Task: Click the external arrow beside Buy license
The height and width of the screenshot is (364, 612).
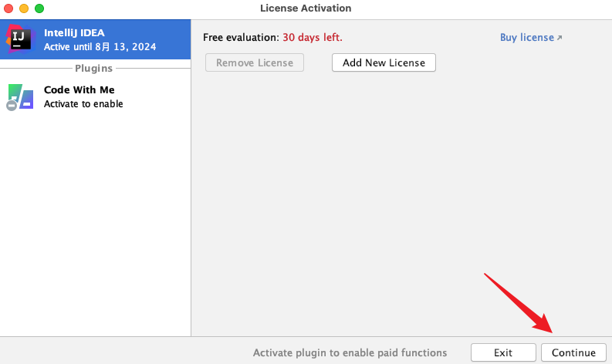Action: click(x=560, y=38)
